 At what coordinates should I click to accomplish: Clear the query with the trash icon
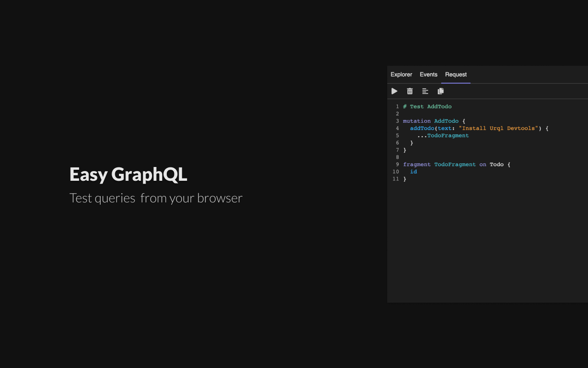[x=410, y=91]
